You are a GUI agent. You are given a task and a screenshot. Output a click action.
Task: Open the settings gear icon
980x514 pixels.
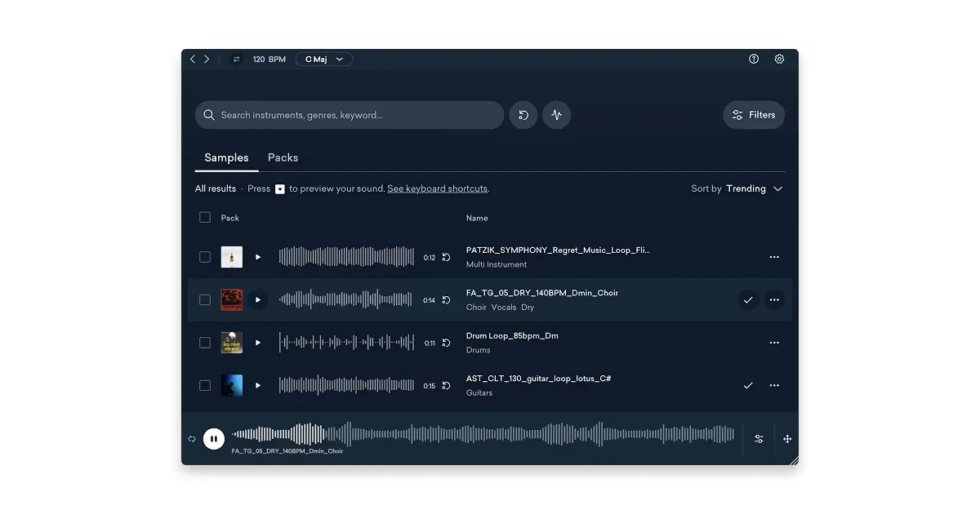coord(779,59)
